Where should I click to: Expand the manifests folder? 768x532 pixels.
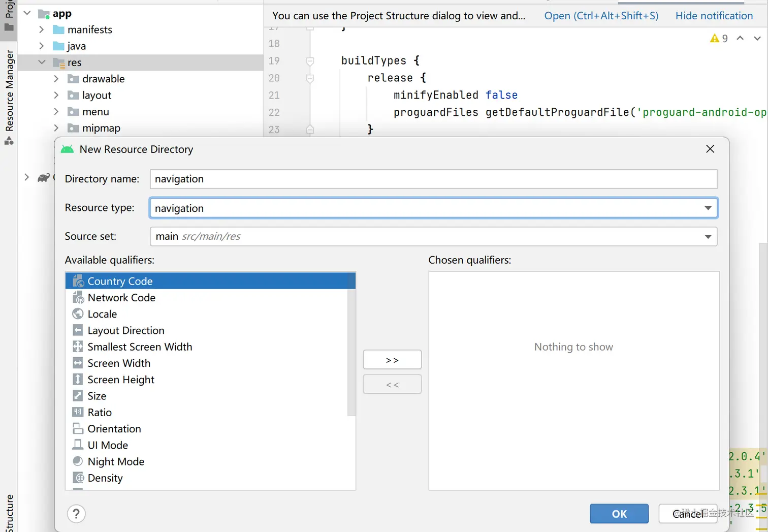click(42, 29)
